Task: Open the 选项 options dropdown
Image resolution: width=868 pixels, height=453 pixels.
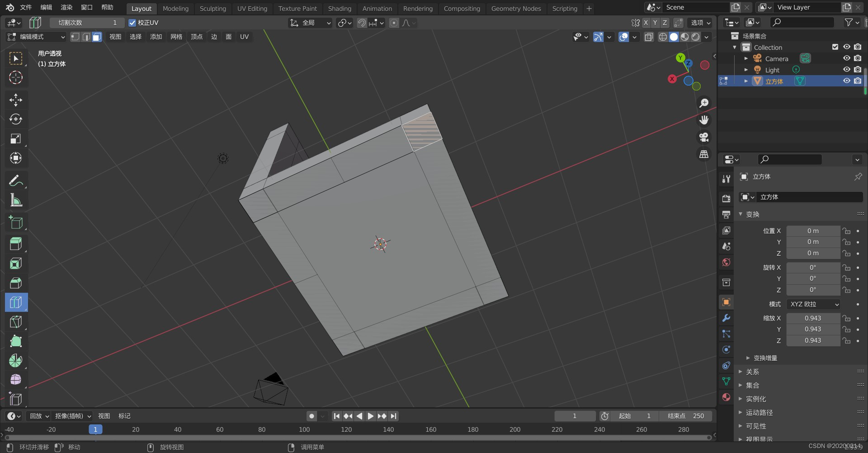Action: (x=700, y=23)
